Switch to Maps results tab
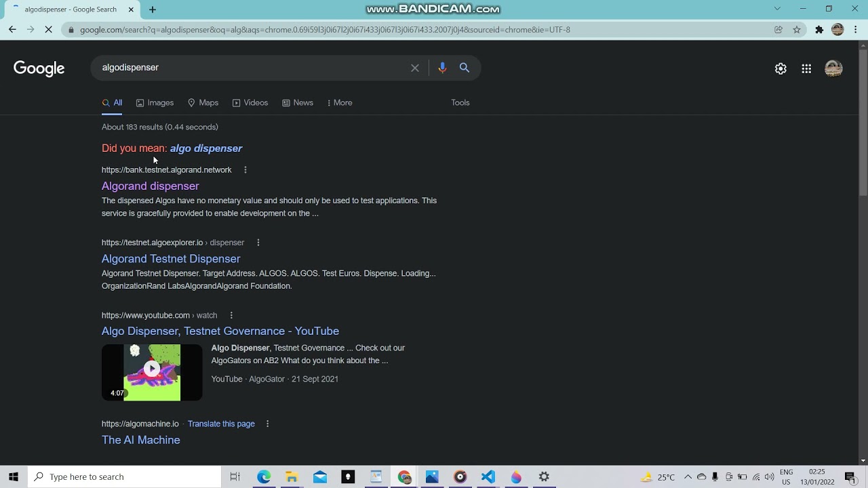 [x=203, y=103]
